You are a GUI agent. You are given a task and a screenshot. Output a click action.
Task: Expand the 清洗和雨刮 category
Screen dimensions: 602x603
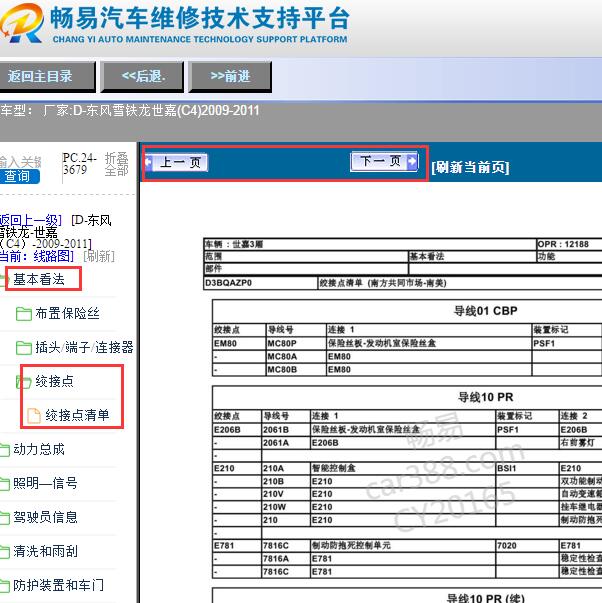45,551
